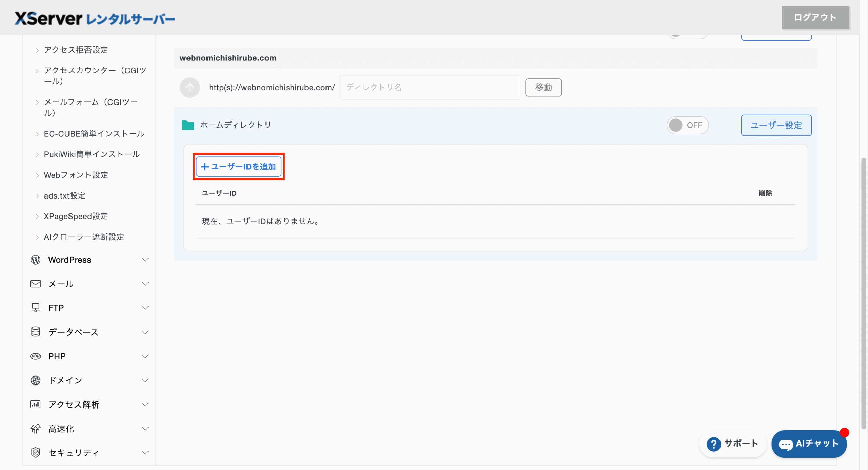This screenshot has height=470, width=868.
Task: Click the http(s)://webnomichishirube.com/ URL text
Action: pyautogui.click(x=272, y=88)
